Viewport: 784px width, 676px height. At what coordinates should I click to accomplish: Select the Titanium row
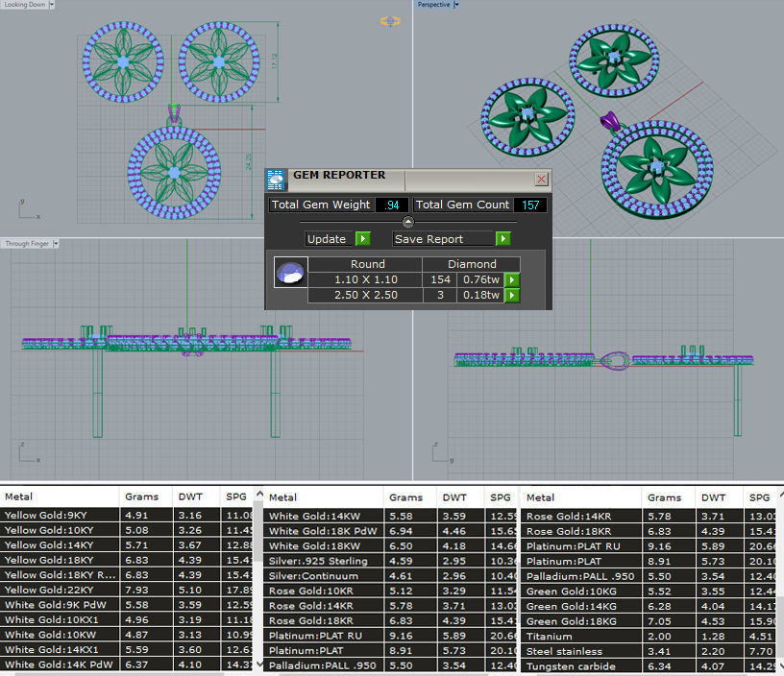click(x=649, y=637)
